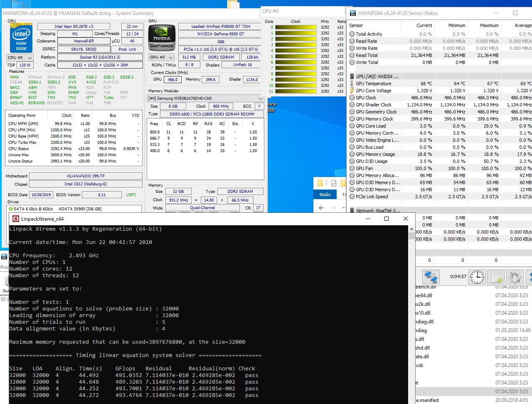532x404 pixels.
Task: Click the TDP 120 W value field
Action: (25, 65)
